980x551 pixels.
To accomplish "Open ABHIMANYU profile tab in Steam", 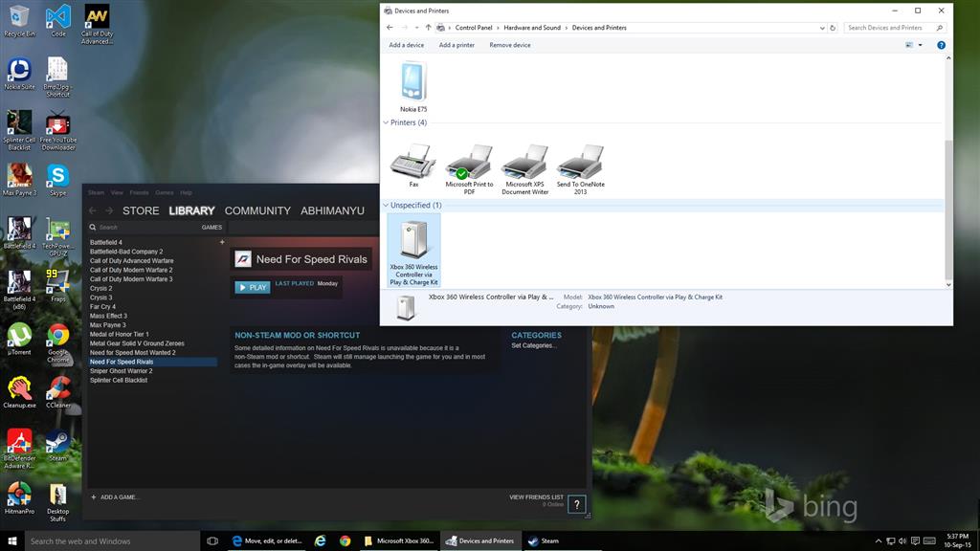I will click(x=332, y=210).
